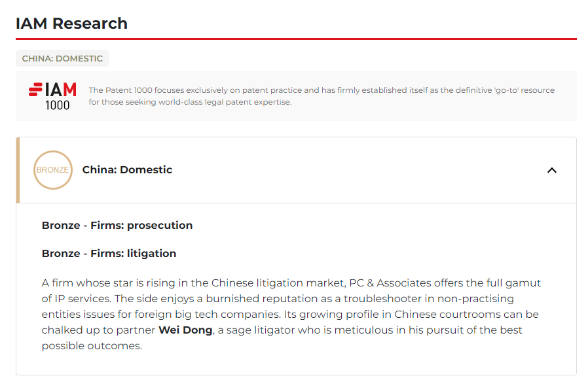Screen dimensions: 588x380
Task: Click the 'possible outcomes.' closing line
Action: pos(92,346)
